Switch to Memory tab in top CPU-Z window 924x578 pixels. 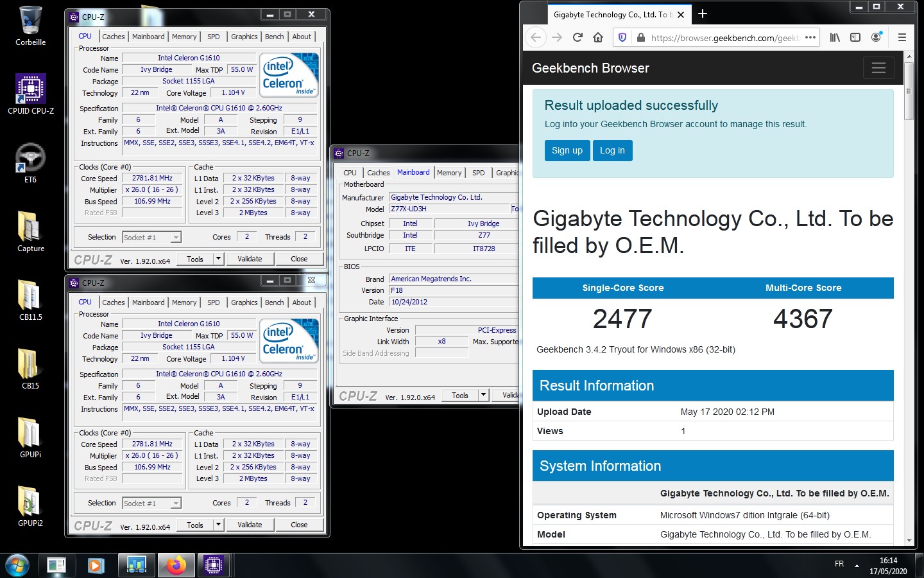coord(184,37)
